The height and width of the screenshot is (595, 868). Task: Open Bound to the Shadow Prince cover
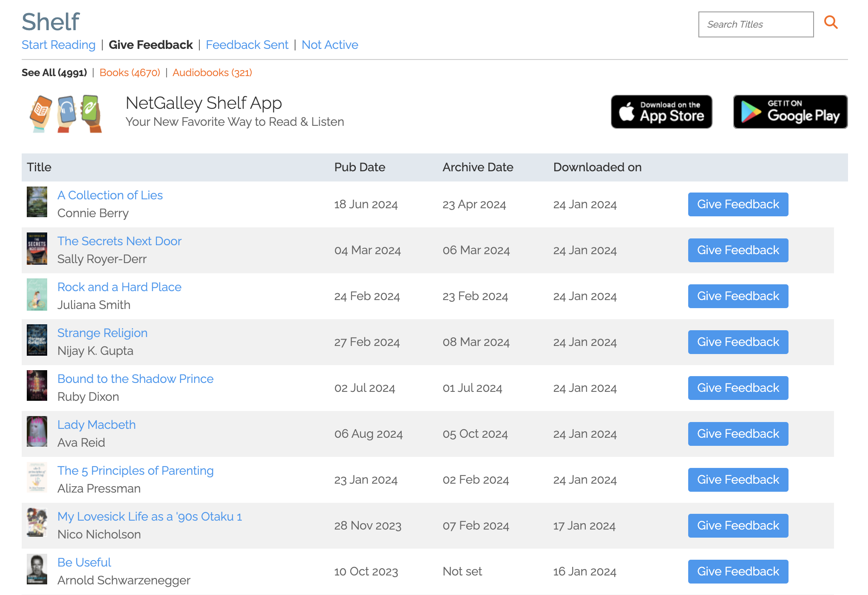37,385
